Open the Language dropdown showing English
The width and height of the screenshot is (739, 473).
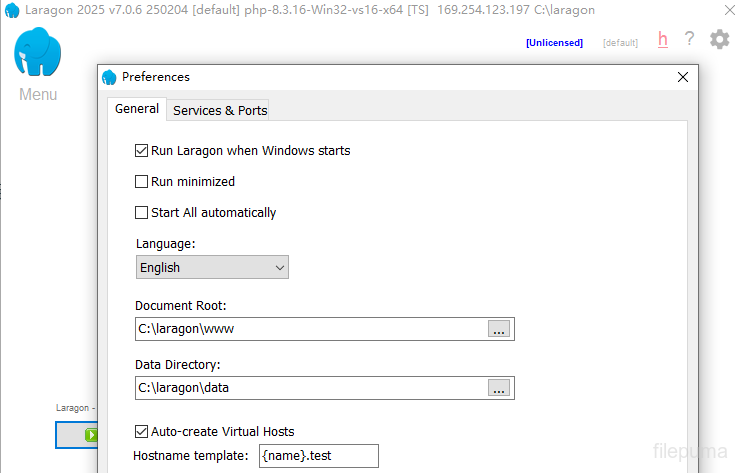click(212, 267)
